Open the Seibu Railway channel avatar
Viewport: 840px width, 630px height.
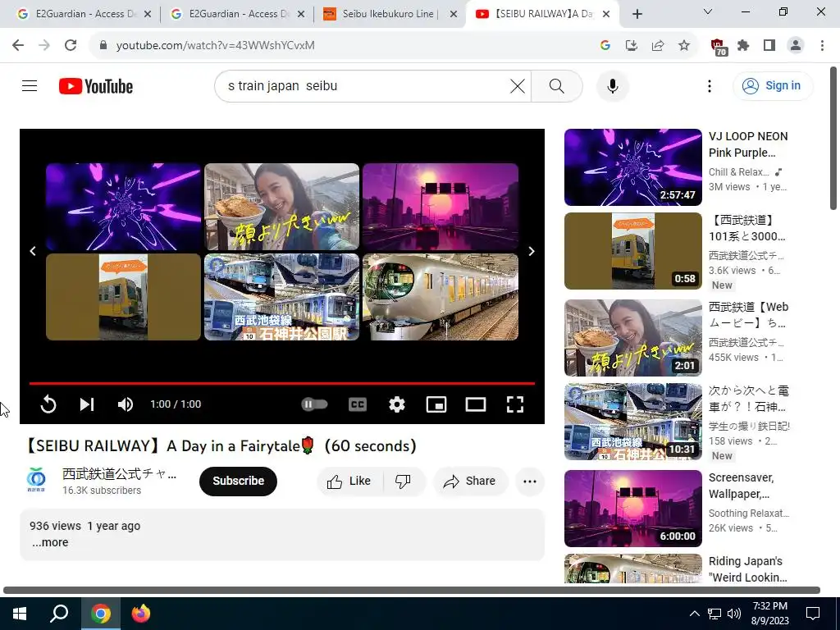[x=36, y=480]
